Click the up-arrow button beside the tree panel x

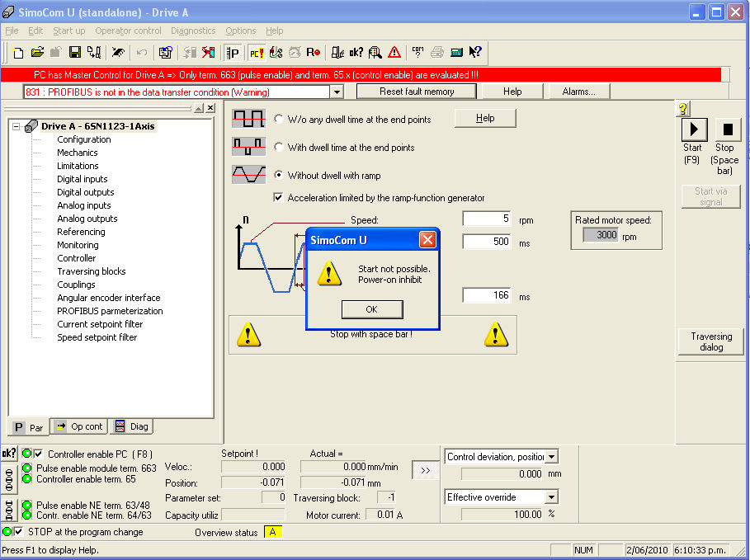pyautogui.click(x=199, y=109)
